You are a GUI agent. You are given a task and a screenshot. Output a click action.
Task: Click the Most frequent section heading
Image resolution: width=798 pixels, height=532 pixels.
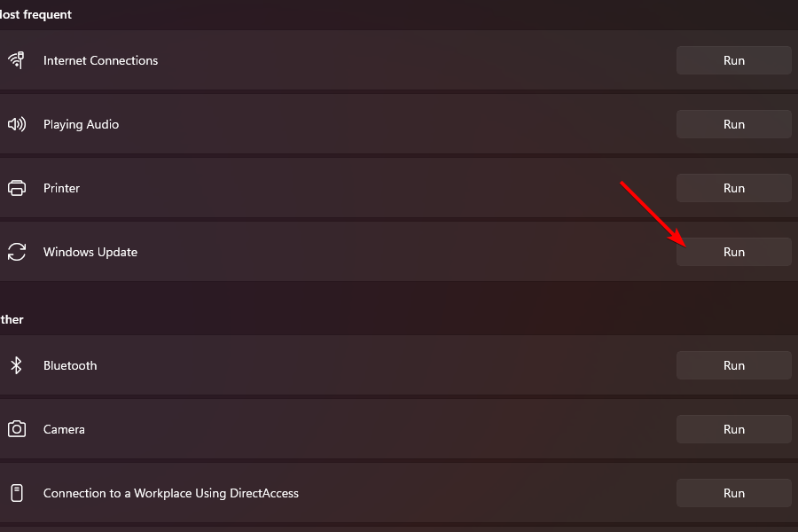(x=35, y=14)
